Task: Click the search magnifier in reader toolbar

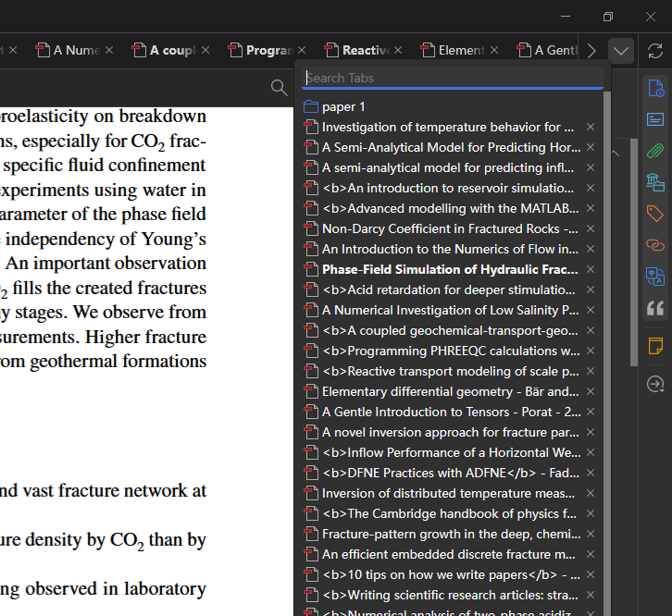Action: click(279, 87)
